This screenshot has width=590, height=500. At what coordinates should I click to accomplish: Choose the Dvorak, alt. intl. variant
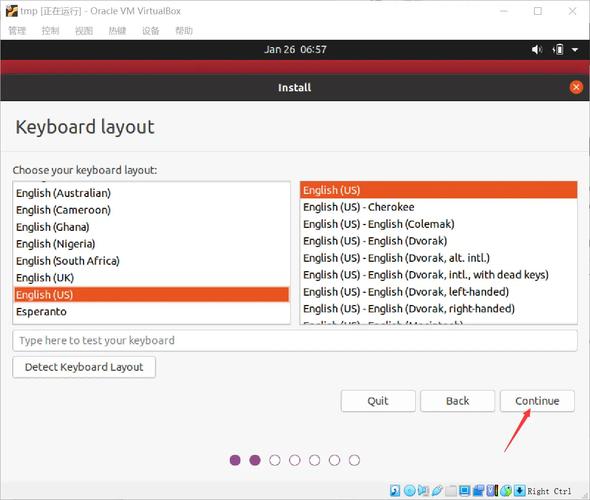(438, 258)
